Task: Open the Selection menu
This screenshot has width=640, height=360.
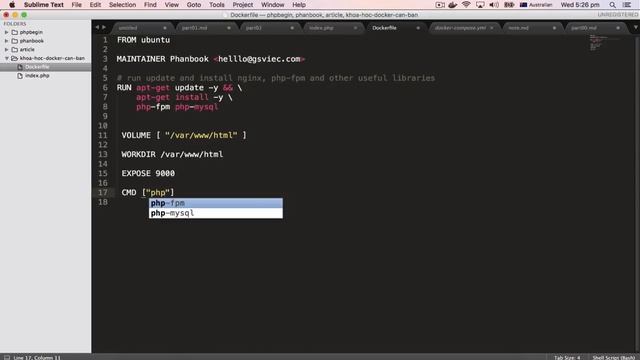Action: tap(122, 5)
